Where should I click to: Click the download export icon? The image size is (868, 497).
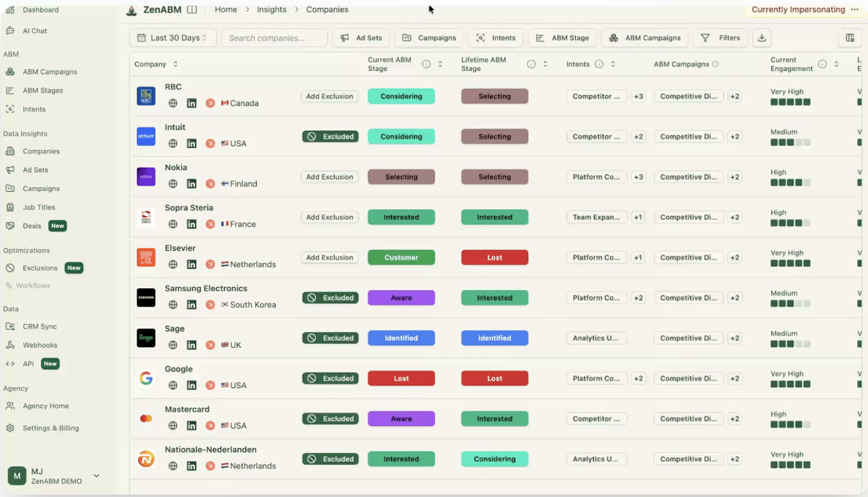(x=761, y=38)
